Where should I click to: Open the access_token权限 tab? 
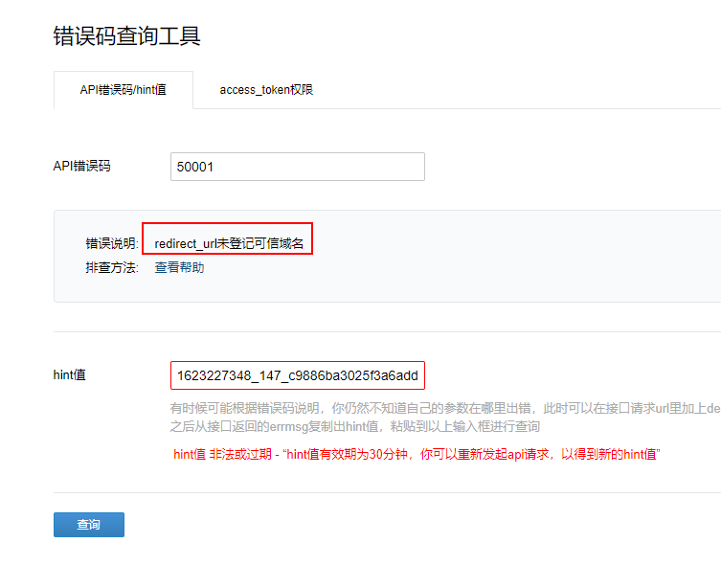[266, 90]
